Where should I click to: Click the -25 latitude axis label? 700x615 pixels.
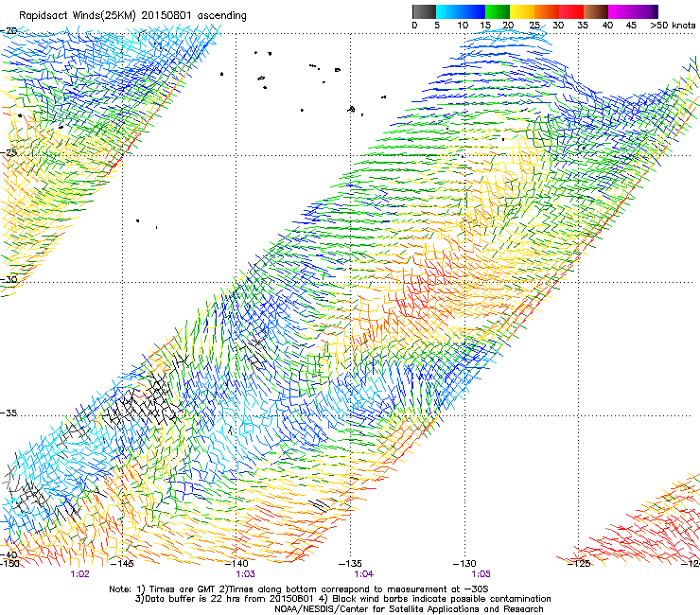tap(9, 152)
